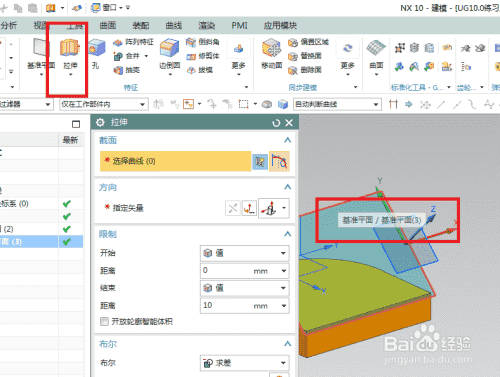
Task: Select the 坐标系 (0) row in the navigator
Action: click(x=41, y=204)
